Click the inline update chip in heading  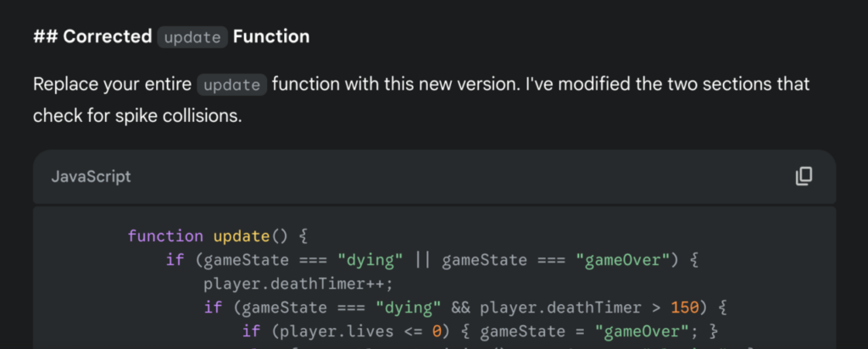192,37
